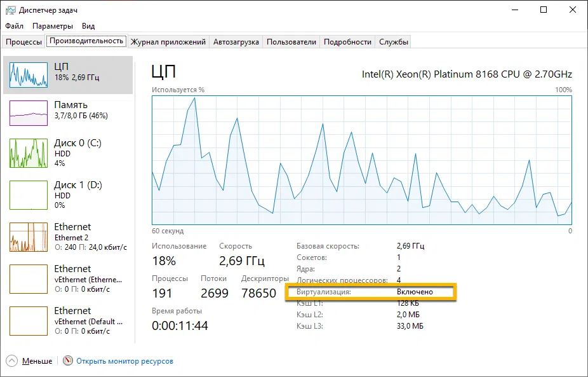Maximize the Диспетчер задач window
This screenshot has width=588, height=377.
tap(544, 10)
